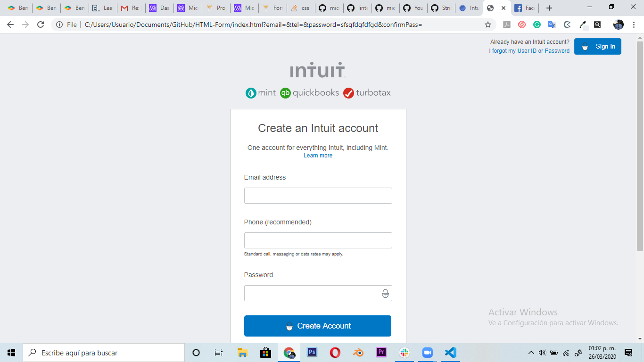The height and width of the screenshot is (362, 644).
Task: Switch to the GitHub 'Stri' tab
Action: pyautogui.click(x=442, y=8)
